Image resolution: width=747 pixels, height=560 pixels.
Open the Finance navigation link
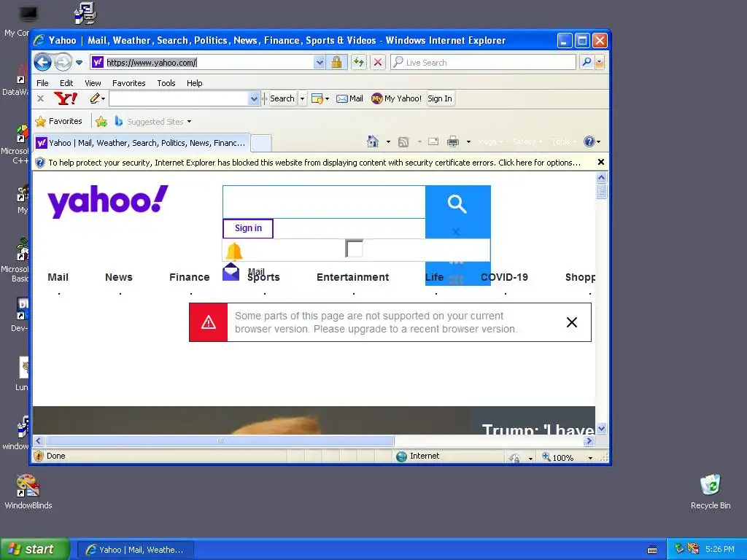[190, 277]
